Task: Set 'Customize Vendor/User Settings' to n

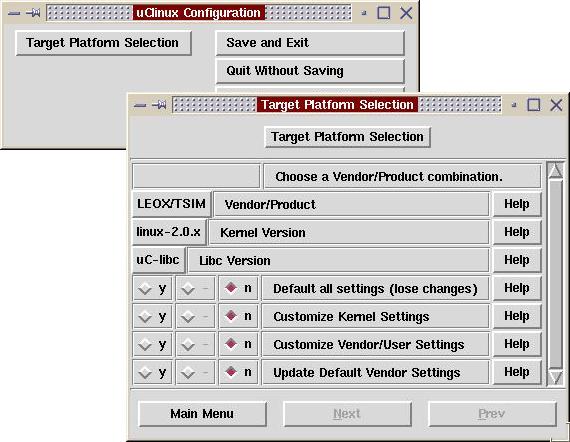Action: point(238,344)
